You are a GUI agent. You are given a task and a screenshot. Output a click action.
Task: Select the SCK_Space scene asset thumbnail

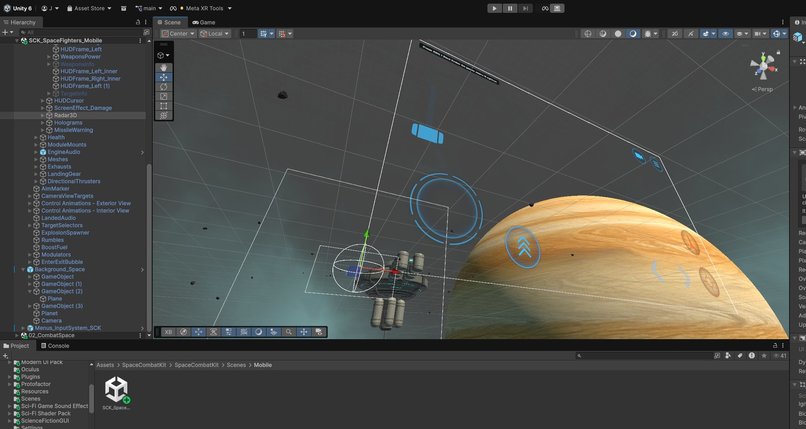point(116,393)
